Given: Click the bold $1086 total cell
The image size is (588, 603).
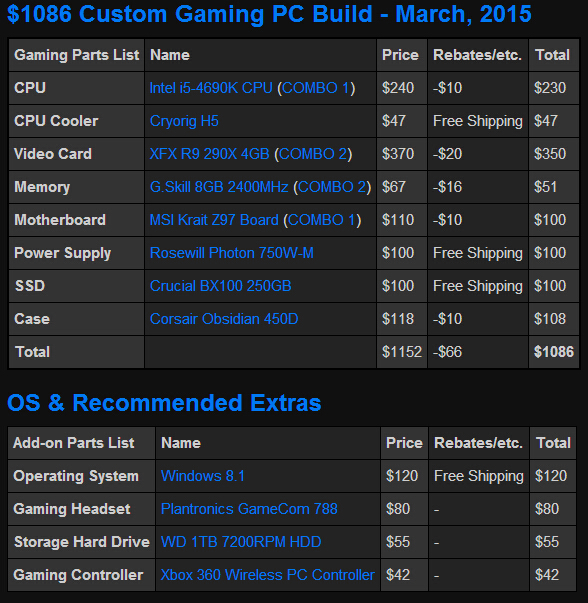Looking at the screenshot, I should pyautogui.click(x=554, y=352).
